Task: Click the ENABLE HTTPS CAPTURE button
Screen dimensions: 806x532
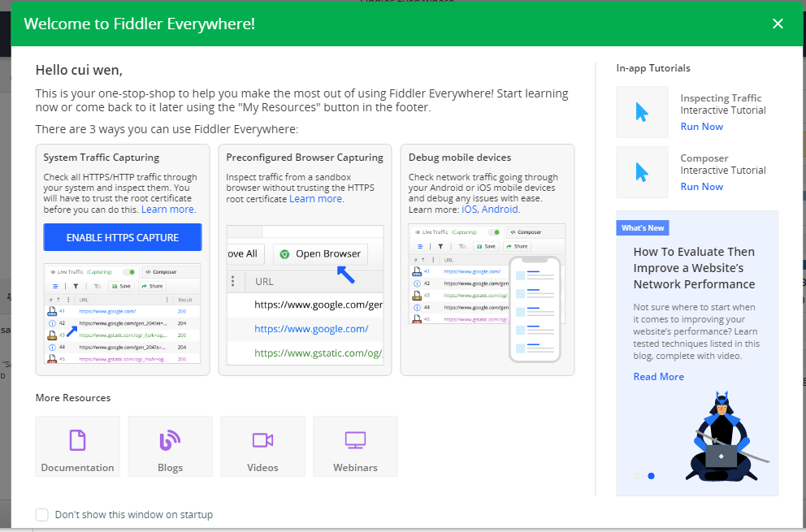Action: tap(123, 237)
